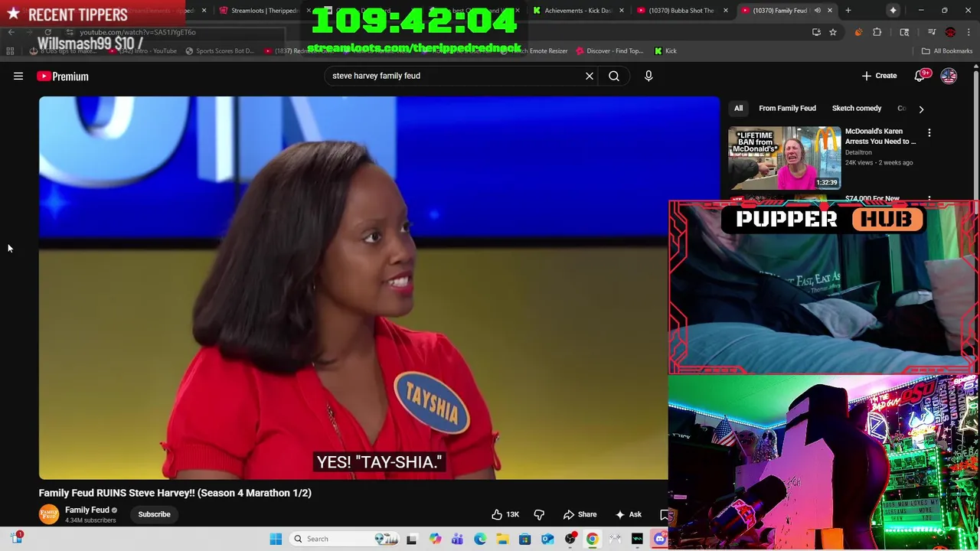Open Outlook from the taskbar

tap(547, 539)
